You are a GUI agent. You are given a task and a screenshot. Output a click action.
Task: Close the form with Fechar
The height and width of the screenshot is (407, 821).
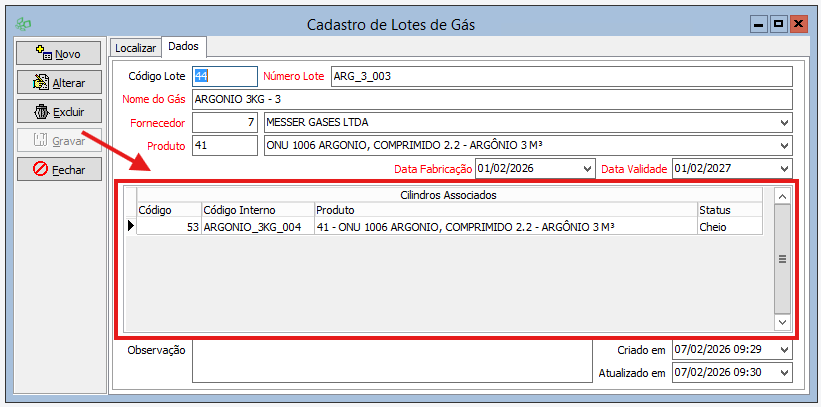click(x=59, y=169)
